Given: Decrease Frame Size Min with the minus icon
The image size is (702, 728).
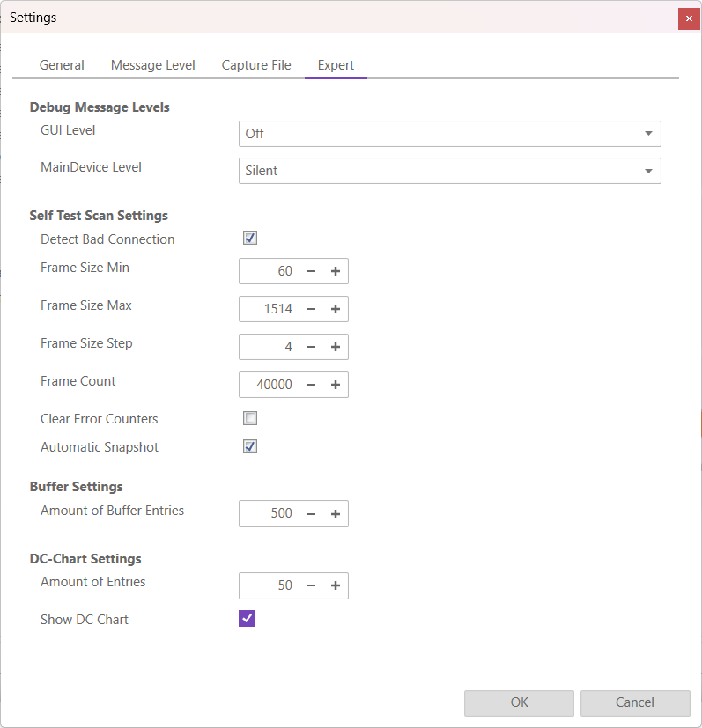Looking at the screenshot, I should [312, 270].
